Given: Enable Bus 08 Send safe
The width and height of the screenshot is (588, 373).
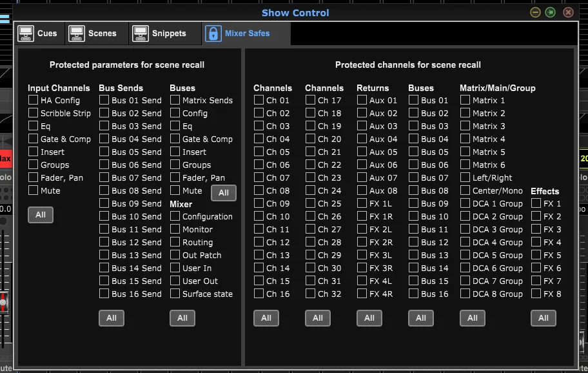Looking at the screenshot, I should (104, 190).
